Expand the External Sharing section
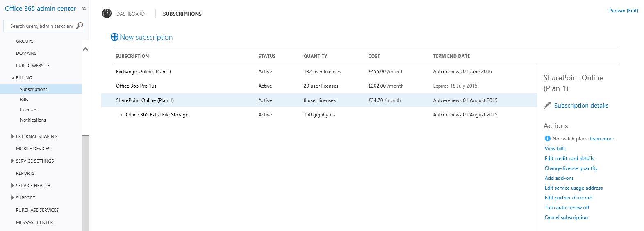Screen dimensions: 644x231 [x=13, y=136]
